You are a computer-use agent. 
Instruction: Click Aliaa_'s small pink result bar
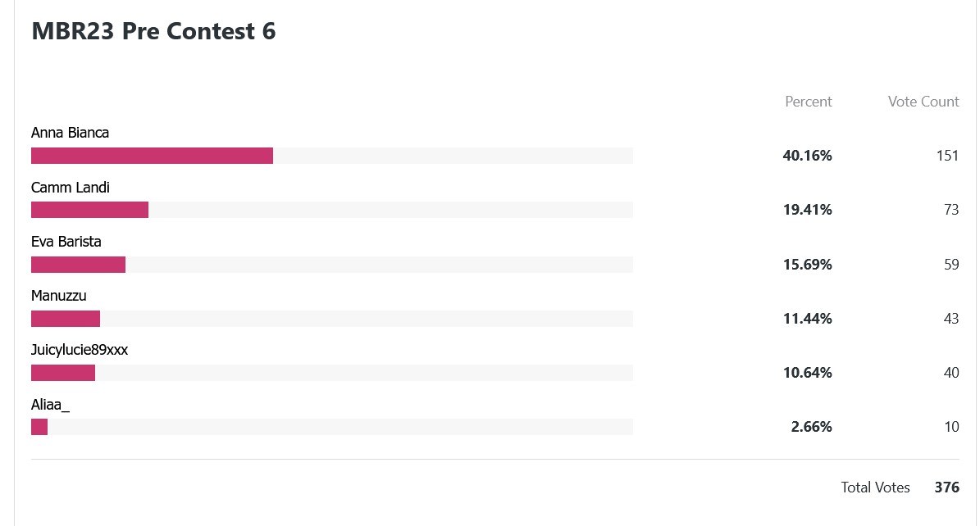(x=39, y=428)
